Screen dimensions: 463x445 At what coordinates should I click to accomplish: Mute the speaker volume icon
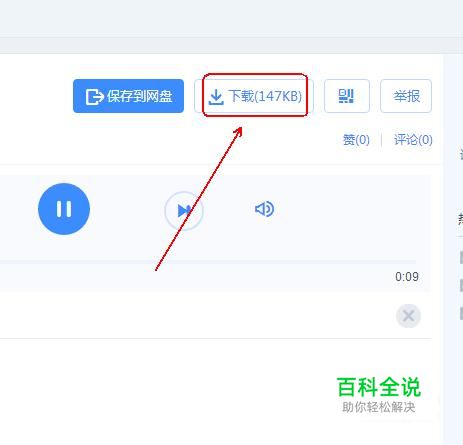(x=265, y=209)
